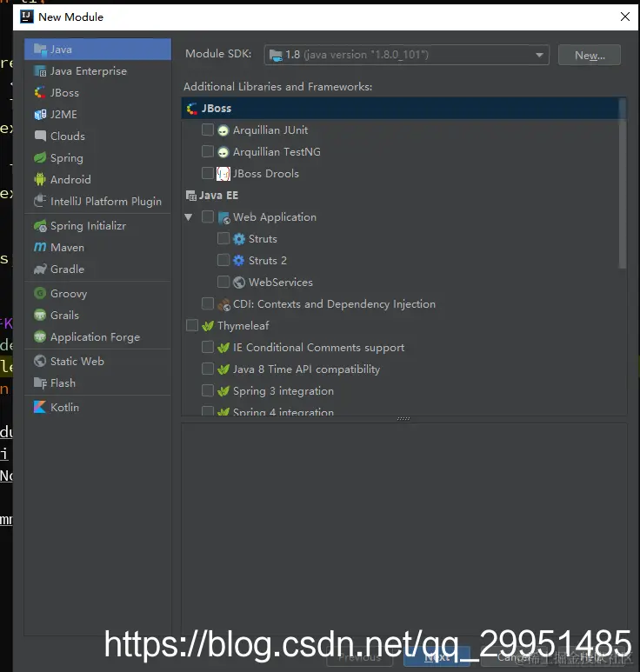The image size is (640, 672).
Task: Select Kotlin module type
Action: click(x=97, y=407)
